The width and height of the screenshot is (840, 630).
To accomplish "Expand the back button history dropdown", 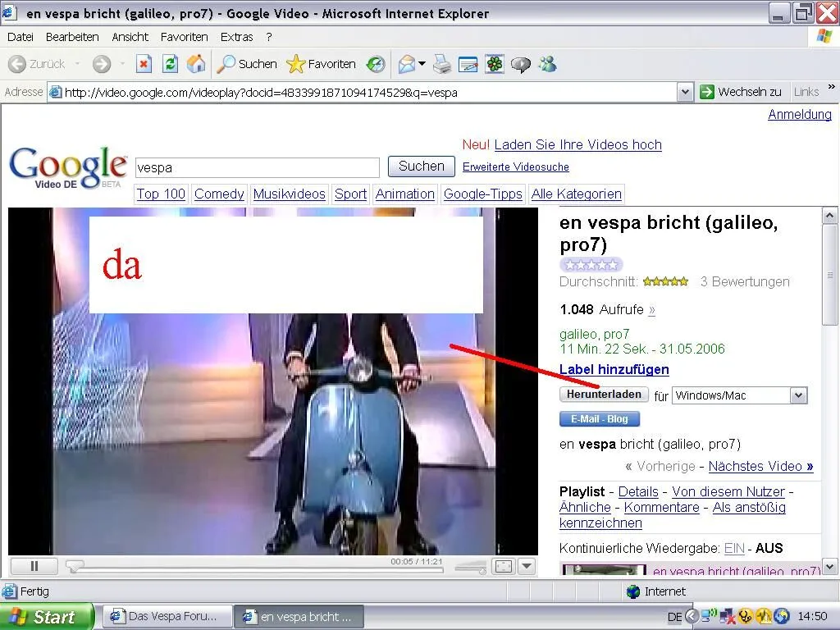I will coord(77,64).
